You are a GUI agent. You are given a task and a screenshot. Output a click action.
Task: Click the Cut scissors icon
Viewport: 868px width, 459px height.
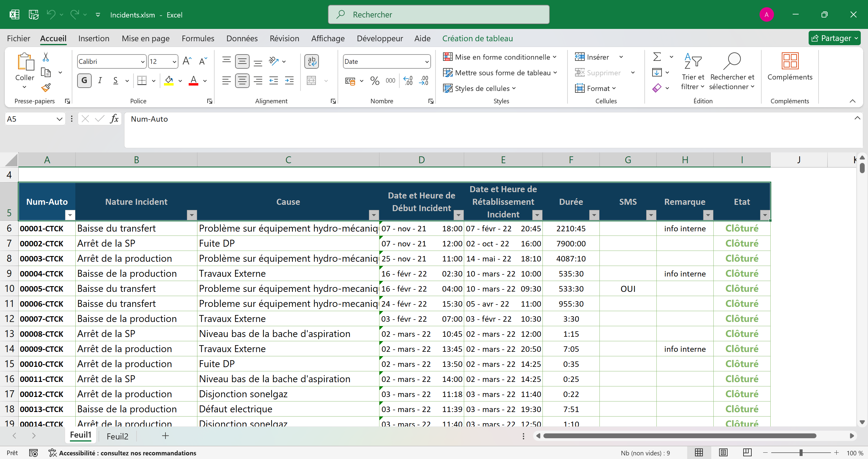[x=46, y=57]
